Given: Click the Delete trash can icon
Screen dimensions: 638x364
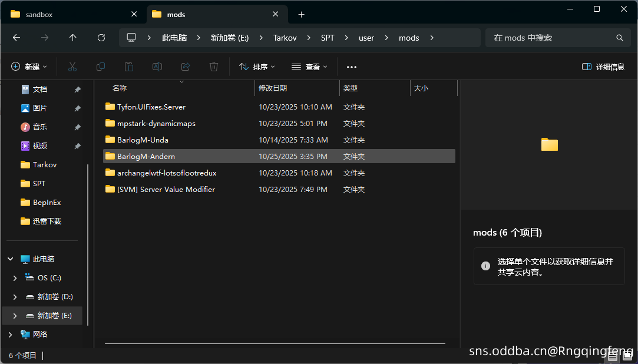Looking at the screenshot, I should coord(214,67).
